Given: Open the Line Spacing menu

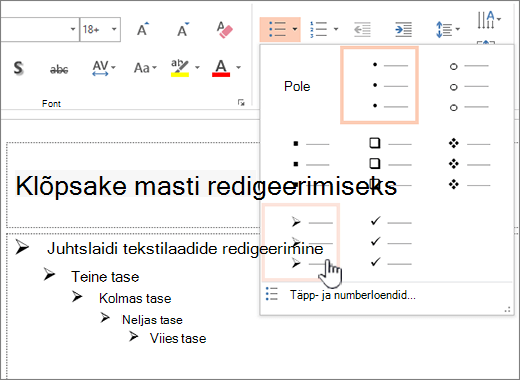Looking at the screenshot, I should pyautogui.click(x=448, y=30).
